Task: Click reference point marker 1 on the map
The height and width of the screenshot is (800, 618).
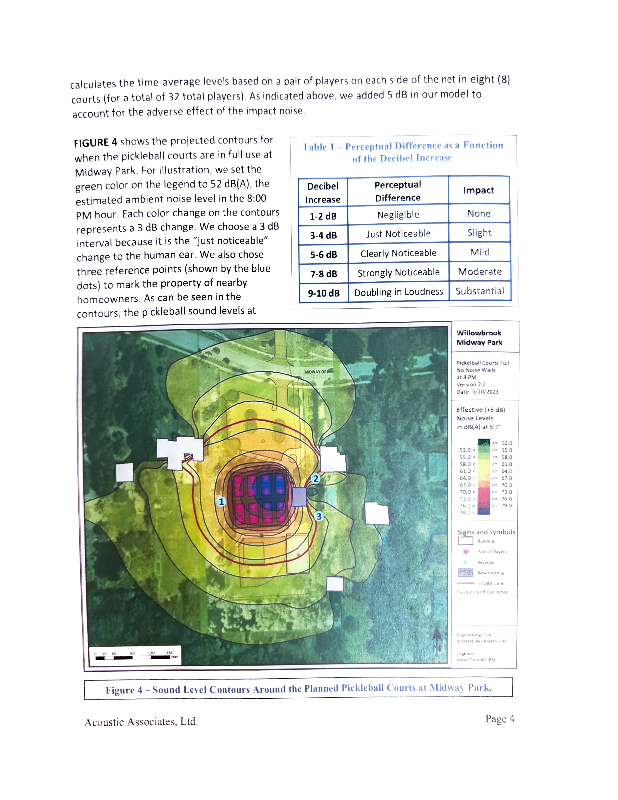Action: coord(221,502)
